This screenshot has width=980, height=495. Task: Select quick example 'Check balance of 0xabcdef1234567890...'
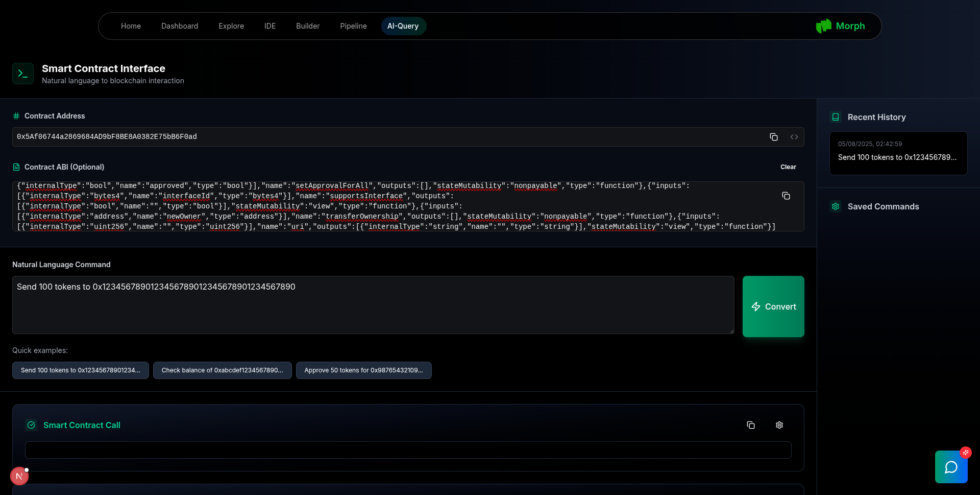222,370
